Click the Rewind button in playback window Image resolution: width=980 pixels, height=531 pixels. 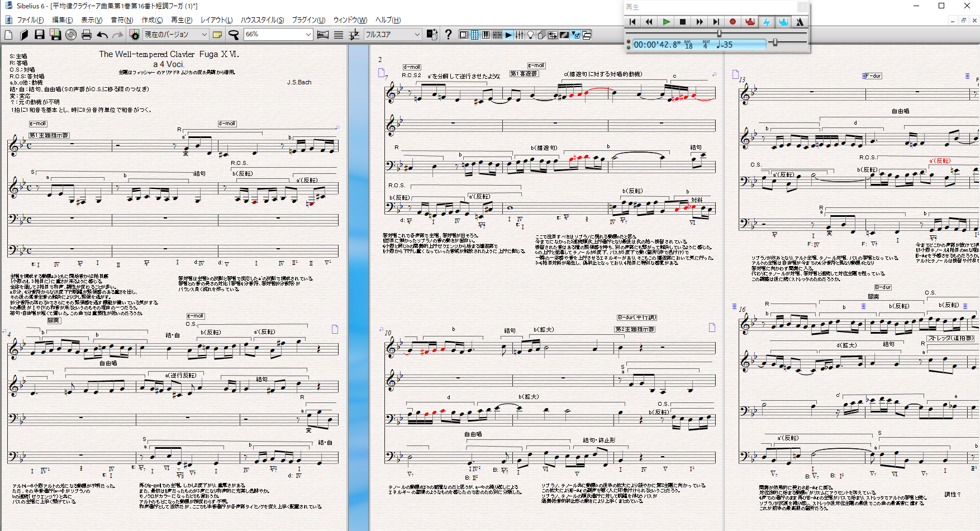coord(649,22)
